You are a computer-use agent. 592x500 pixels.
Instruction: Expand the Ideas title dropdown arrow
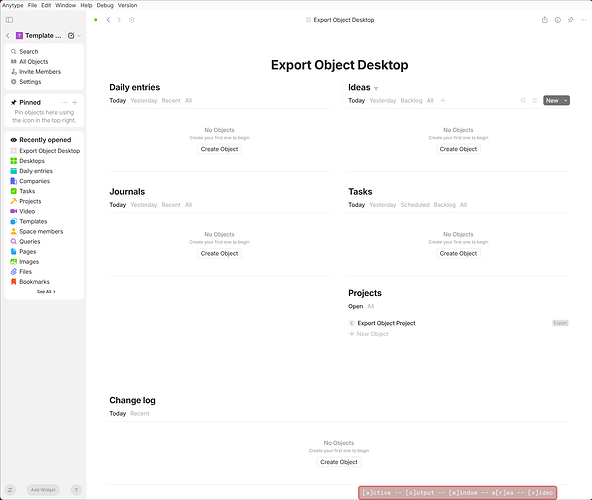[376, 88]
